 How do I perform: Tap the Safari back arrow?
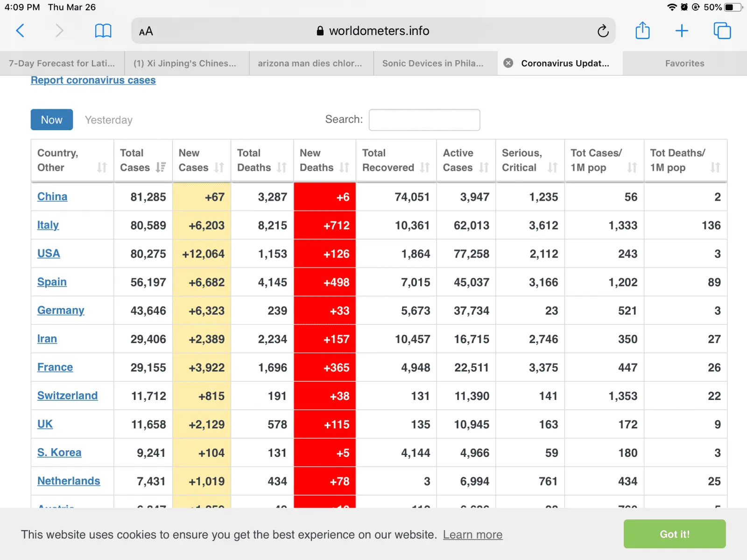[20, 31]
